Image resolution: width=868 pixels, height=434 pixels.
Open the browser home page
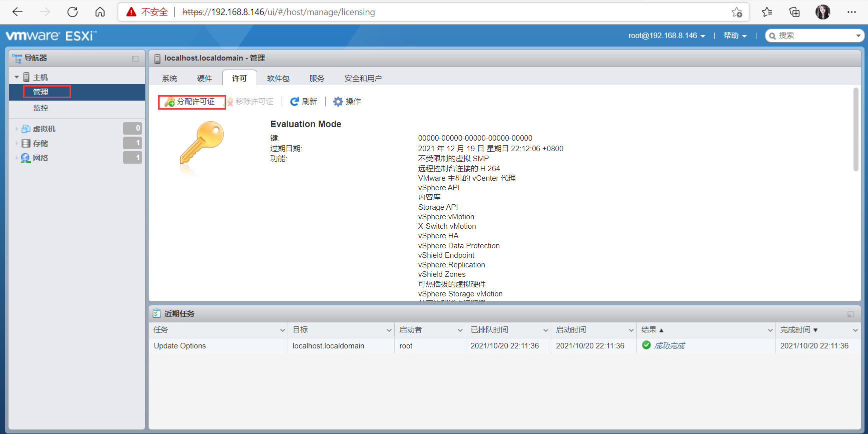point(100,12)
